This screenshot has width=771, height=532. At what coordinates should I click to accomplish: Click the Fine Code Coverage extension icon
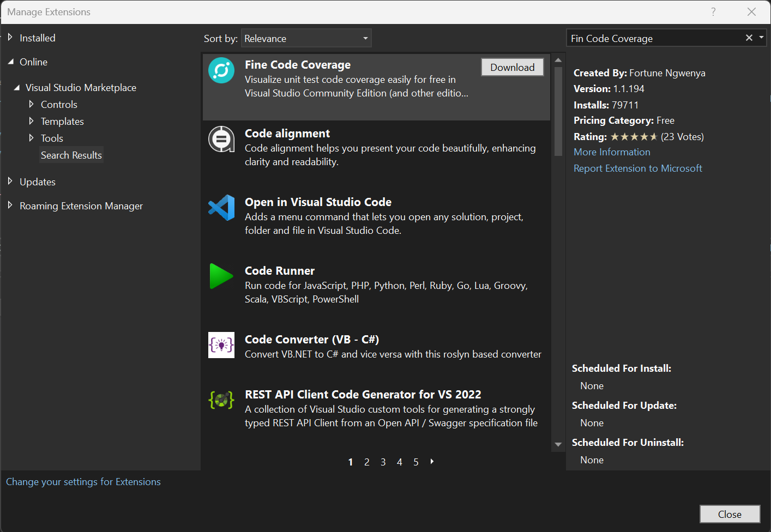pos(221,70)
